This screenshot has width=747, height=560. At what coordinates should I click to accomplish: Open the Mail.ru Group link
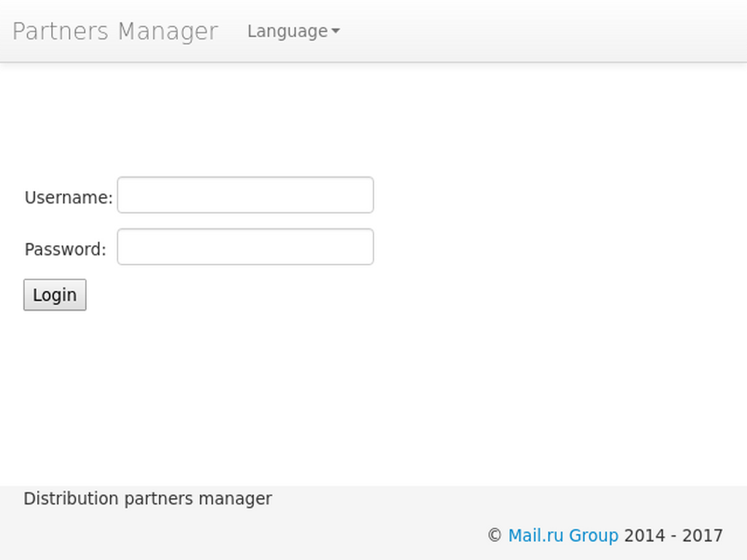point(563,535)
